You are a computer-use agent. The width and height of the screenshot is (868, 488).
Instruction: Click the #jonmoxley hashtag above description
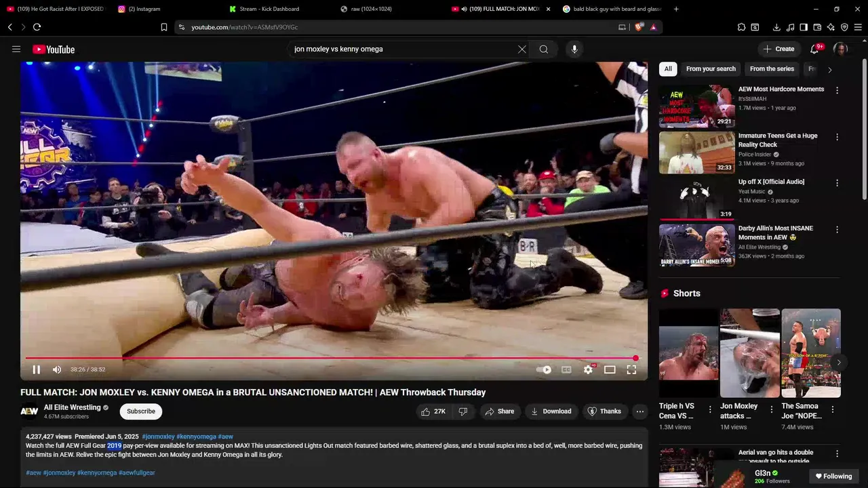[x=158, y=436]
